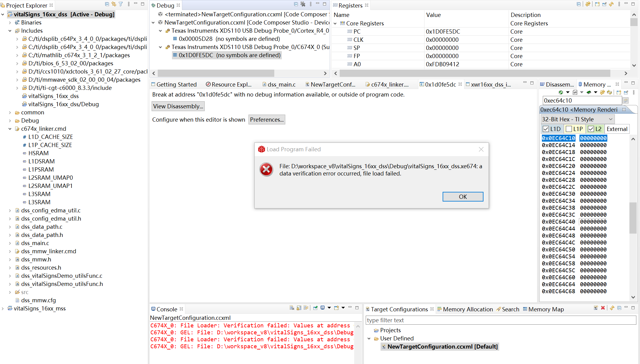Screen dimensions: 640x364
Task: Click display selected console monitor icon
Action: tap(322, 308)
